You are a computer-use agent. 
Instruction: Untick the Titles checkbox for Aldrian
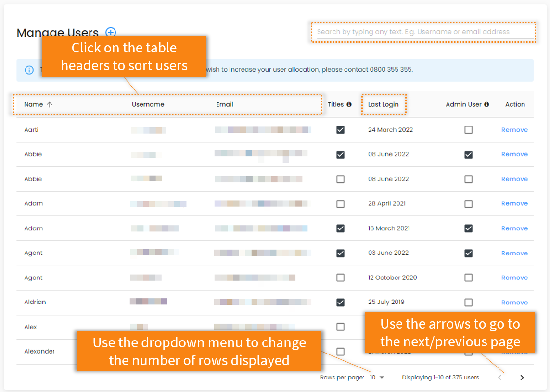[340, 303]
